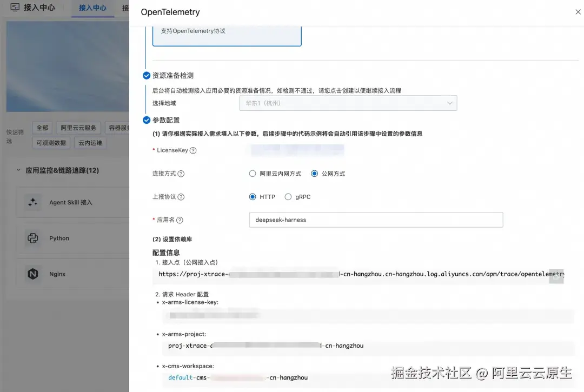The width and height of the screenshot is (584, 392).
Task: Click the 参数配置 step check icon
Action: (x=147, y=120)
